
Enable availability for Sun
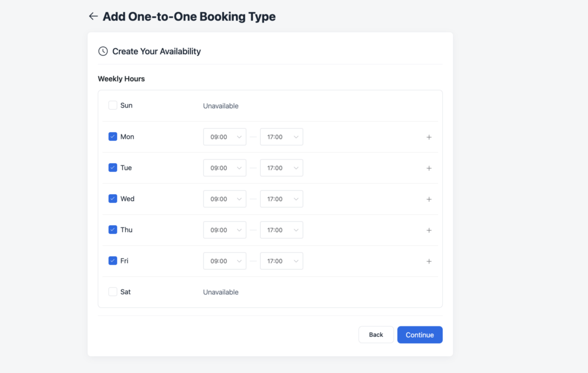(113, 105)
